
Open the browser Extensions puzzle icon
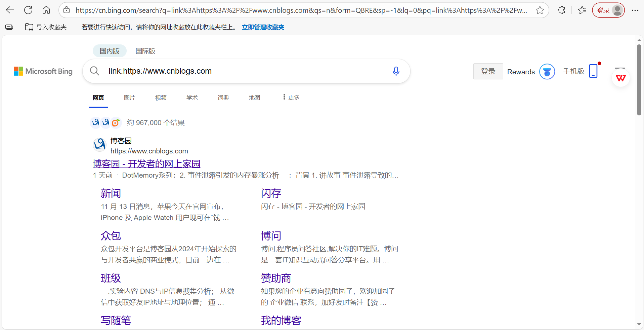[562, 10]
